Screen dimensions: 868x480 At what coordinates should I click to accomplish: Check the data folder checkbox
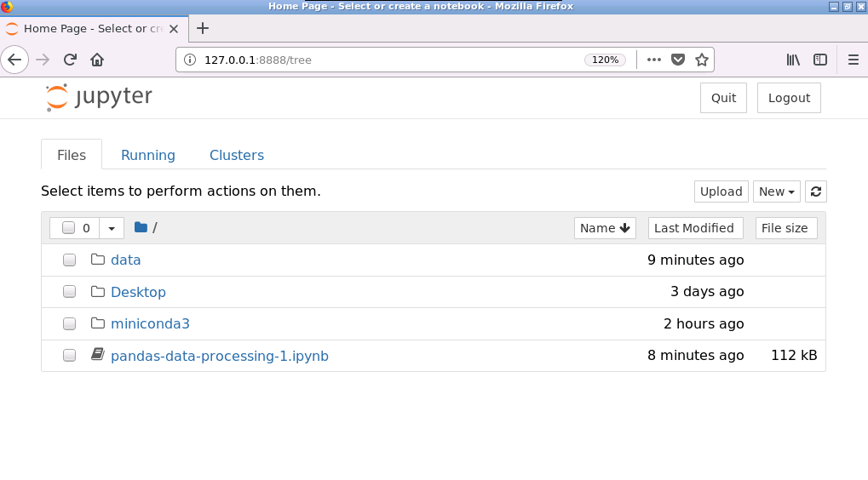pyautogui.click(x=70, y=260)
